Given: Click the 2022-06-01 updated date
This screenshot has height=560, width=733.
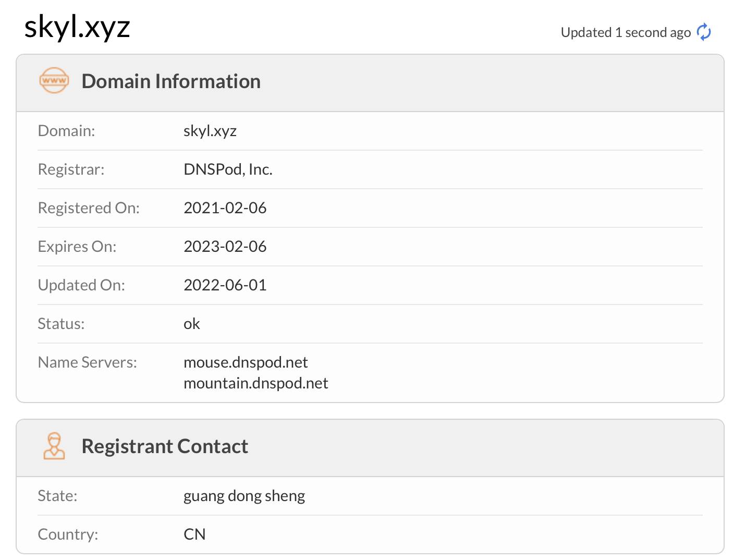Looking at the screenshot, I should pyautogui.click(x=225, y=285).
